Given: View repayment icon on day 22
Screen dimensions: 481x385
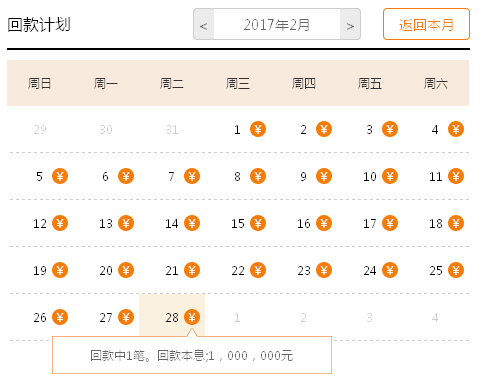Looking at the screenshot, I should (x=258, y=270).
